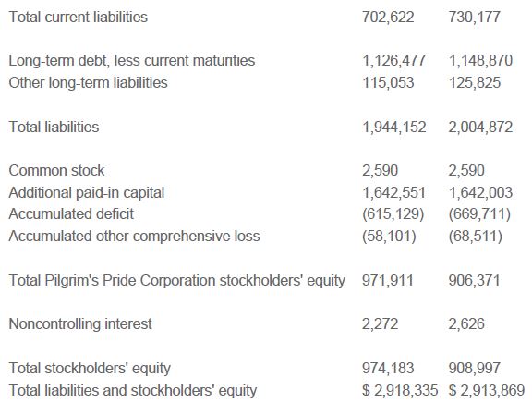Select the $ 2,913,869 total figure
Image resolution: width=532 pixels, height=414 pixels.
coord(487,390)
